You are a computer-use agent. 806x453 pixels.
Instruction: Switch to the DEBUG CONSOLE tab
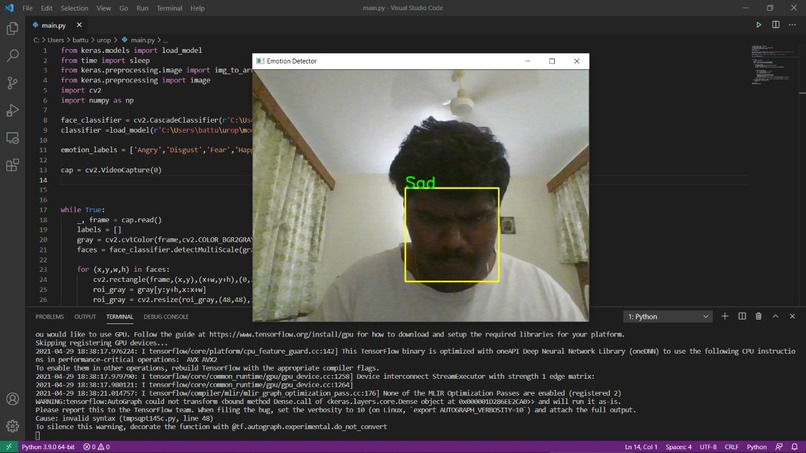pyautogui.click(x=166, y=317)
